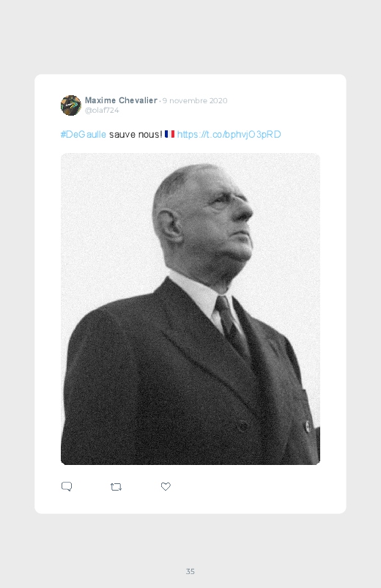Open the black-and-white photo attachment

click(x=190, y=309)
